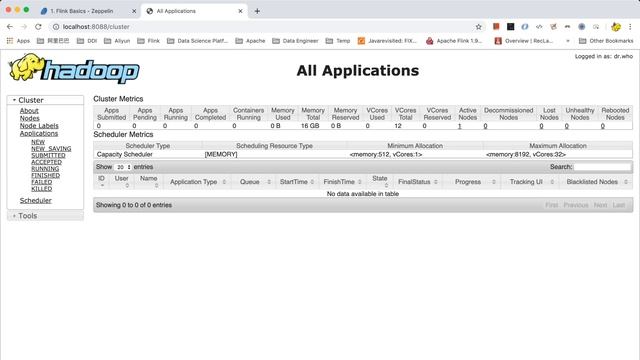Open the Node Labels link

click(x=39, y=126)
